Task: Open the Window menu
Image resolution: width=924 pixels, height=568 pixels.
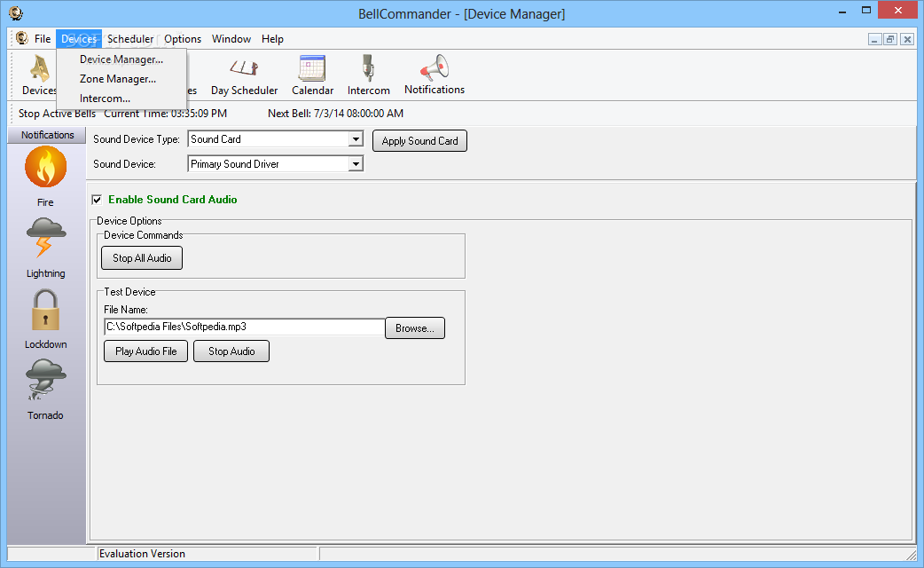Action: coord(231,39)
